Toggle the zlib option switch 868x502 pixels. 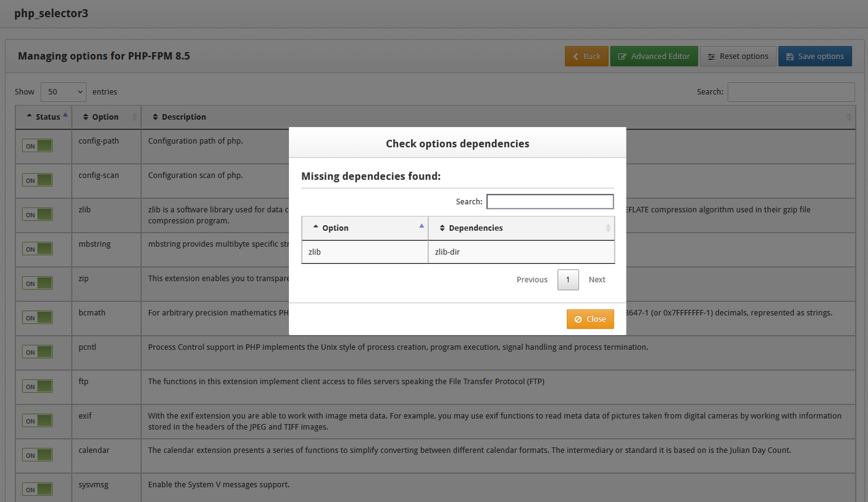tap(37, 214)
